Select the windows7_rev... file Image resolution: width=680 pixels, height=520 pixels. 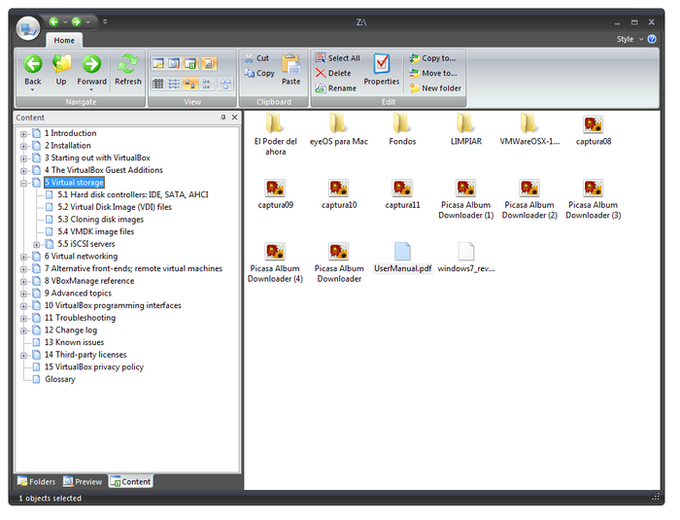pos(466,258)
